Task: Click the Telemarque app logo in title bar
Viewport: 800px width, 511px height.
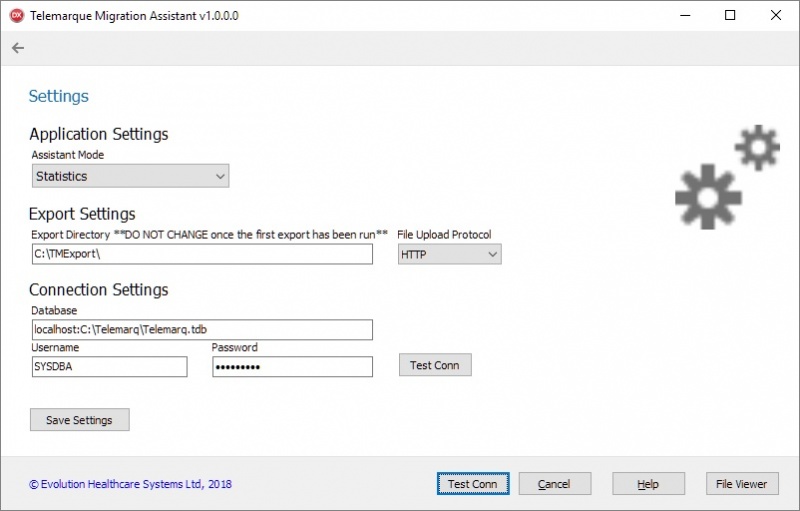Action: click(x=17, y=16)
